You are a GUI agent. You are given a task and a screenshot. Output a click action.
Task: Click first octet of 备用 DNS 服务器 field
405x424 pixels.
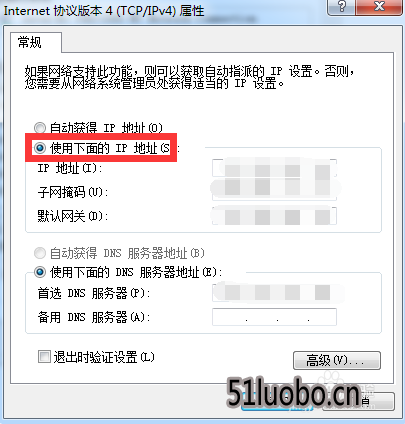pos(229,317)
